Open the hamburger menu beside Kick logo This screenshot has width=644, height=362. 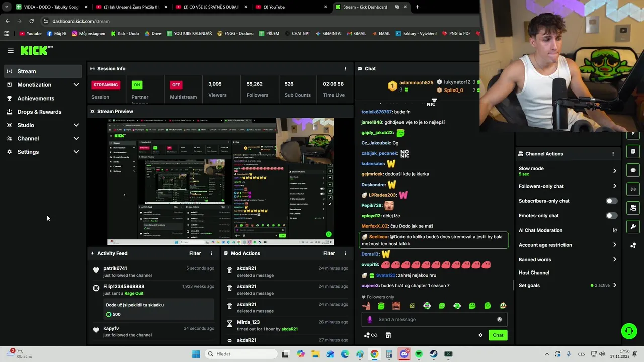pos(11,51)
